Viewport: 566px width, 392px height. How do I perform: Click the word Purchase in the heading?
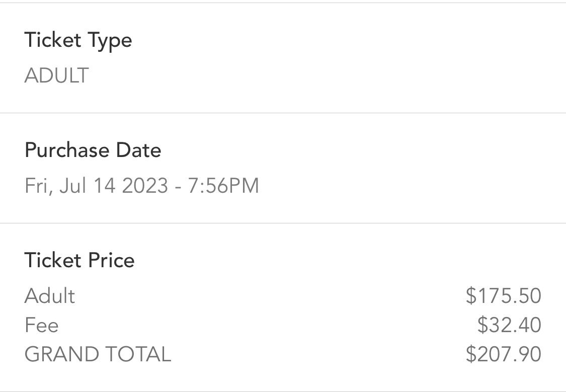67,150
